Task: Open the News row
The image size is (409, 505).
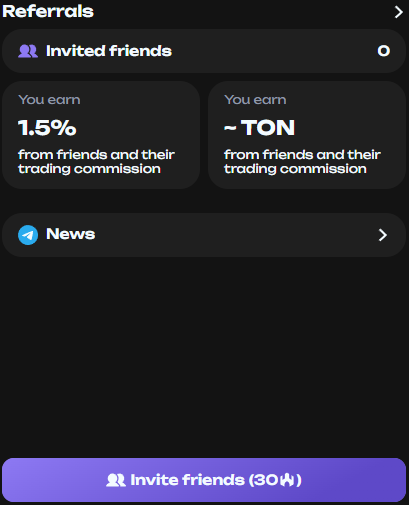Action: 204,235
